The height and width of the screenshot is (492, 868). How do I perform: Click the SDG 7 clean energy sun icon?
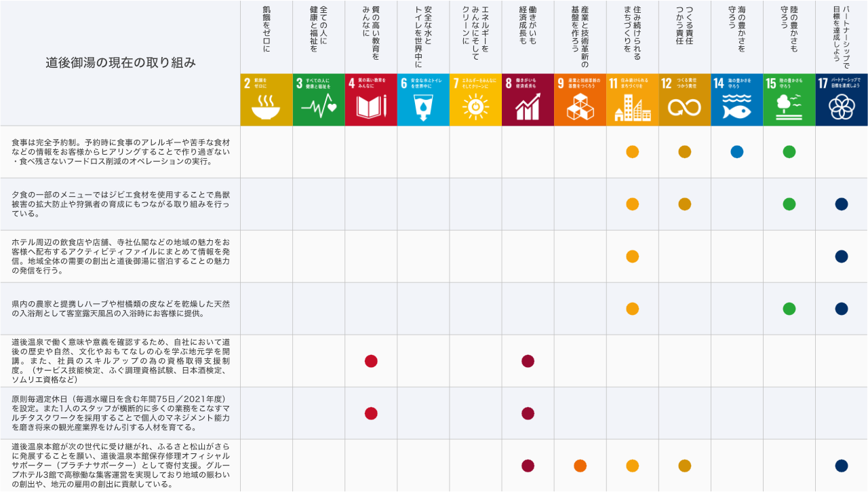tap(475, 100)
